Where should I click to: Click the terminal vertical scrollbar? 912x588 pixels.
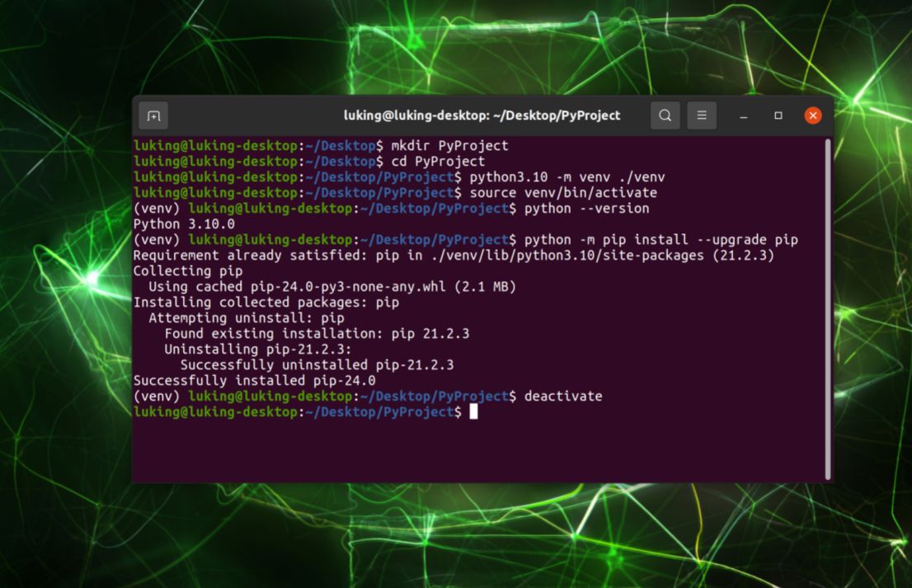tap(828, 309)
